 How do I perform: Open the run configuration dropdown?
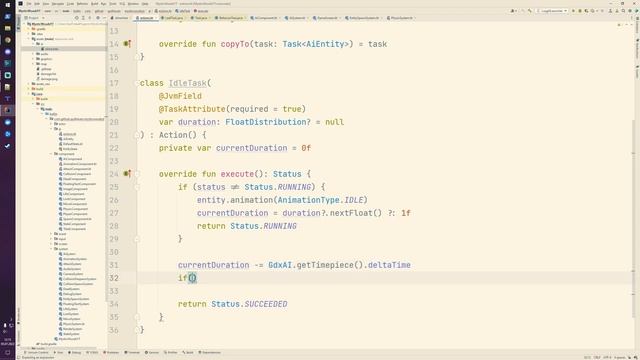552,11
